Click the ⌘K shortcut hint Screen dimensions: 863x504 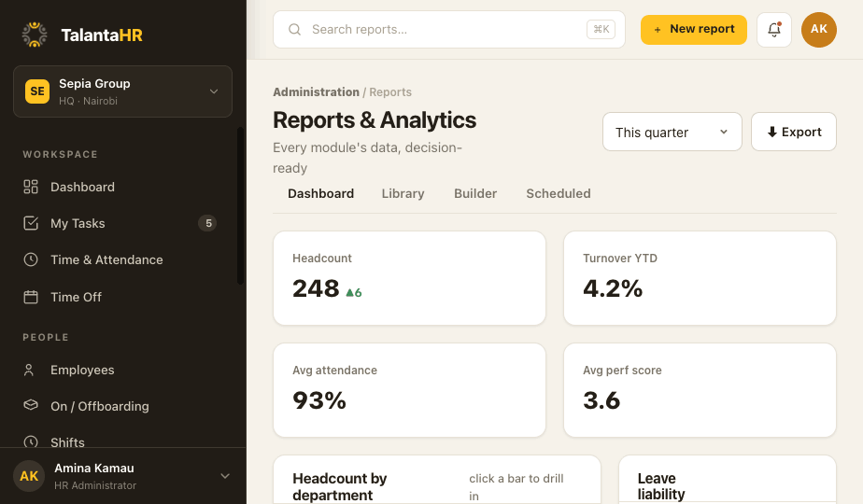tap(601, 30)
